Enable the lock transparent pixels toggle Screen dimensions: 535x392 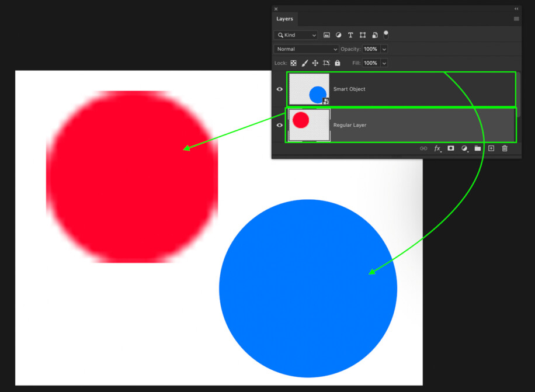[293, 63]
